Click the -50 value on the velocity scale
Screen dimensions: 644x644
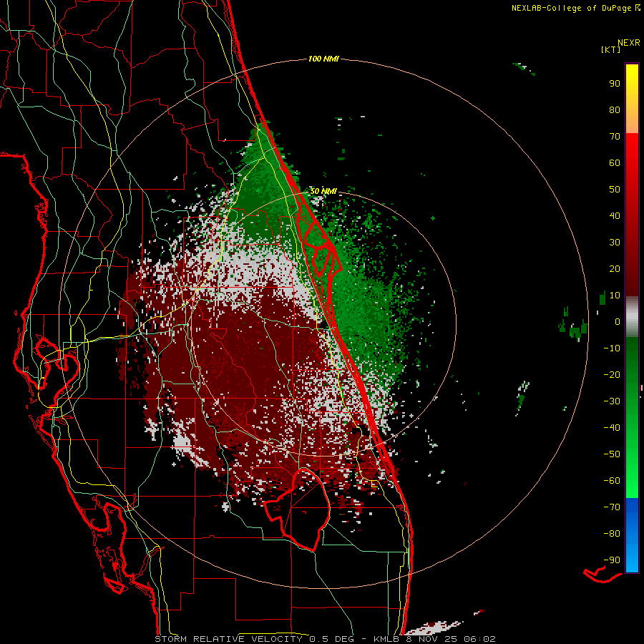point(612,454)
